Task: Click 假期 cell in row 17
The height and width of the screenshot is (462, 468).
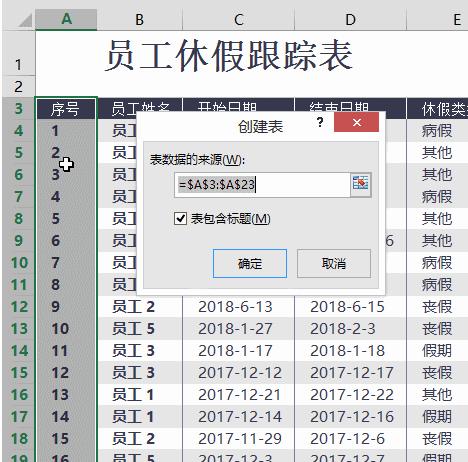Action: 437,417
